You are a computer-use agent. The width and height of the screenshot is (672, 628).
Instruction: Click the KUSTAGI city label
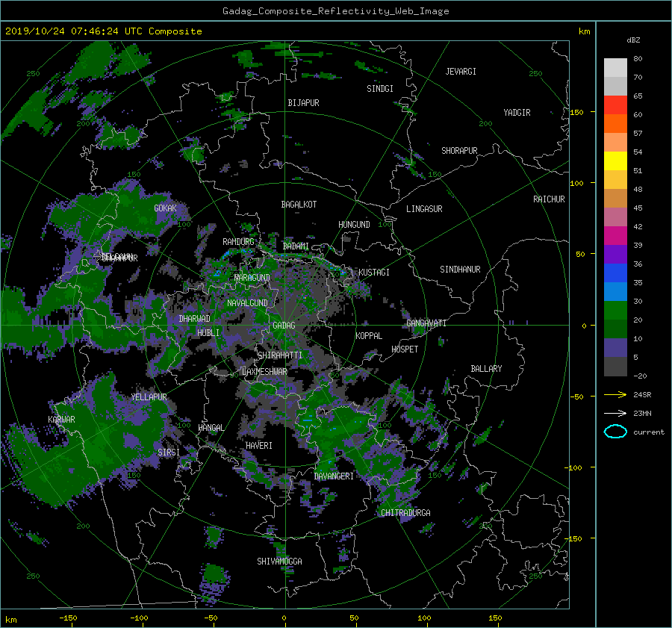coord(374,273)
